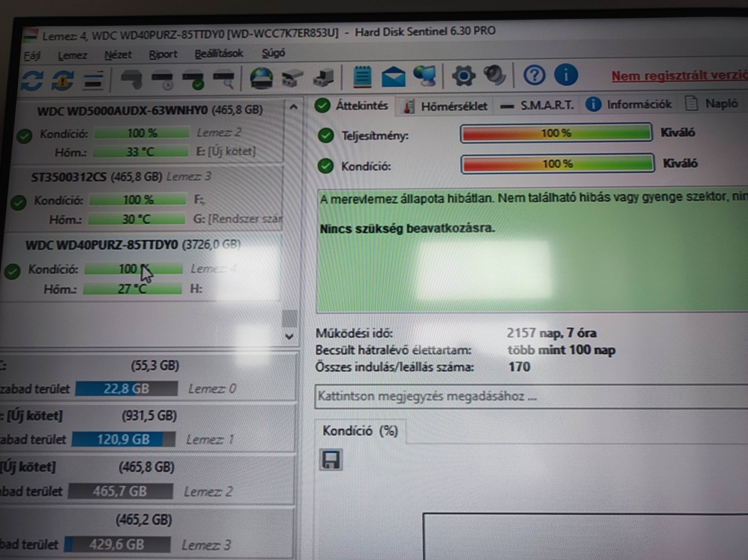Viewport: 748px width, 560px height.
Task: Click the H: drive letter label
Action: 196,289
